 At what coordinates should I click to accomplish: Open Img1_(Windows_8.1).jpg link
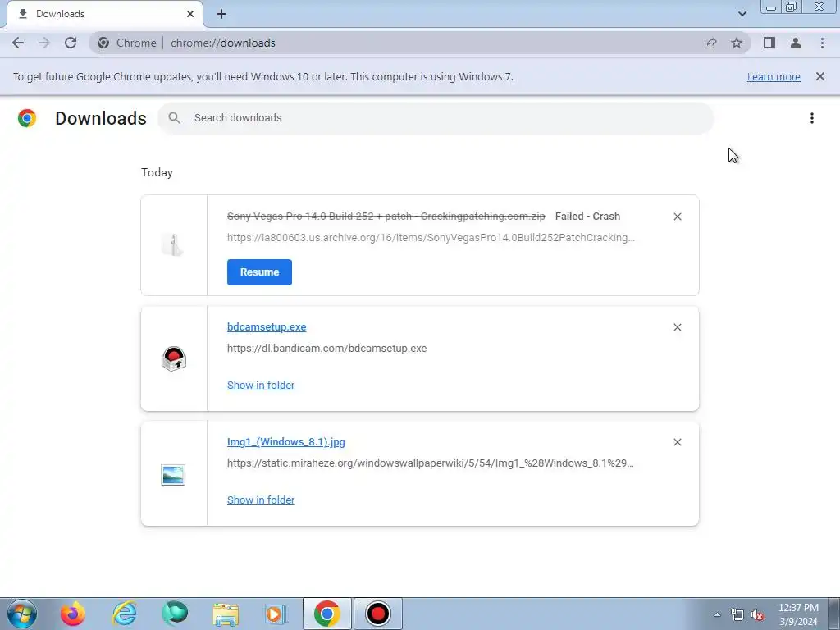tap(286, 442)
